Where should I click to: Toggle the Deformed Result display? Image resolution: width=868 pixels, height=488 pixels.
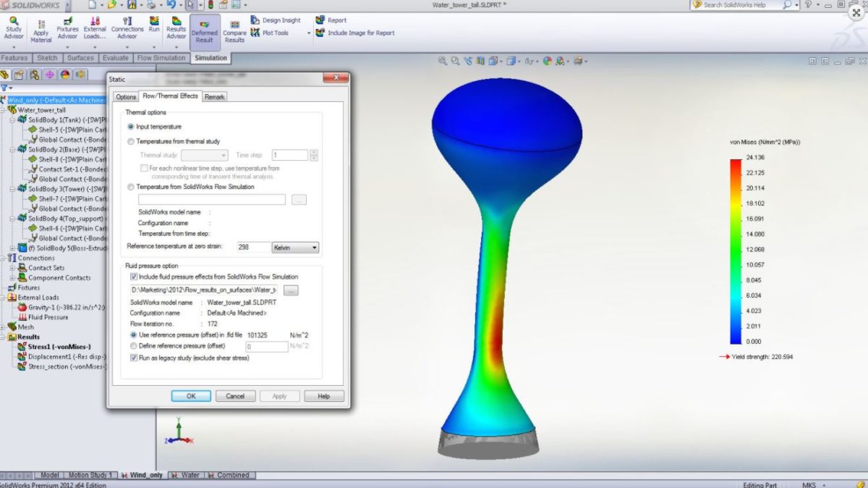pos(205,25)
